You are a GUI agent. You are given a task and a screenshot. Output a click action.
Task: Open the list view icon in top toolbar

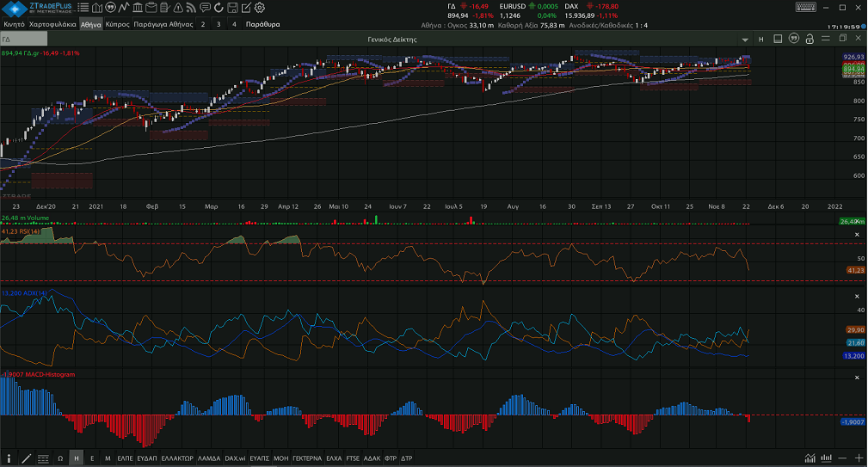click(x=83, y=8)
